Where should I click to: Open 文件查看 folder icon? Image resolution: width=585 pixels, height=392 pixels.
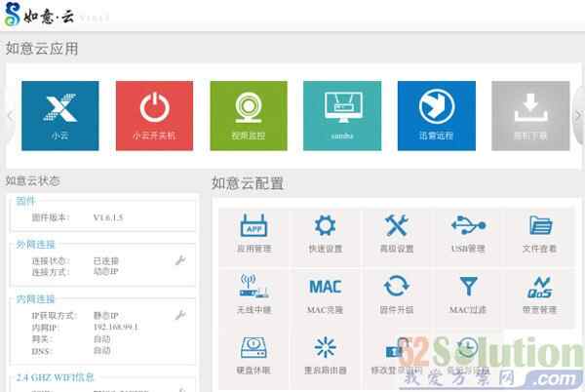[540, 235]
